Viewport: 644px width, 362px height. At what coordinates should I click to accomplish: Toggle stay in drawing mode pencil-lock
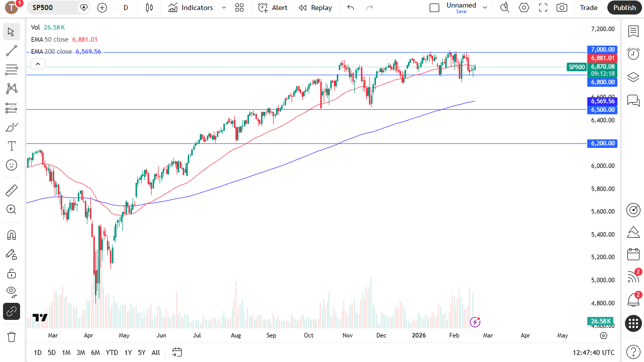pyautogui.click(x=12, y=254)
